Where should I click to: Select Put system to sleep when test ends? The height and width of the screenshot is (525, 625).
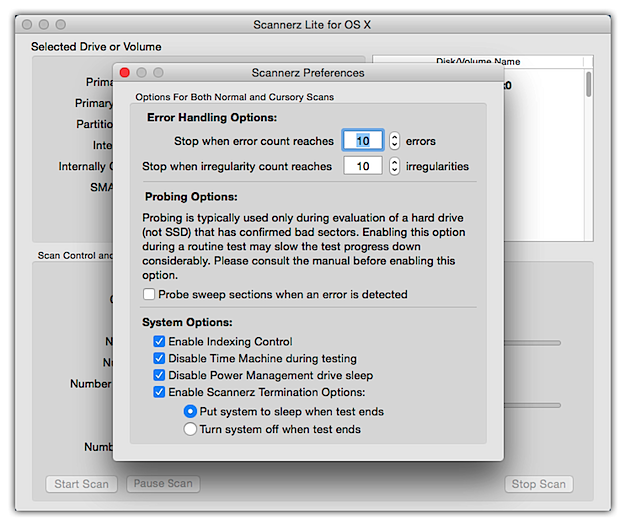pos(190,411)
